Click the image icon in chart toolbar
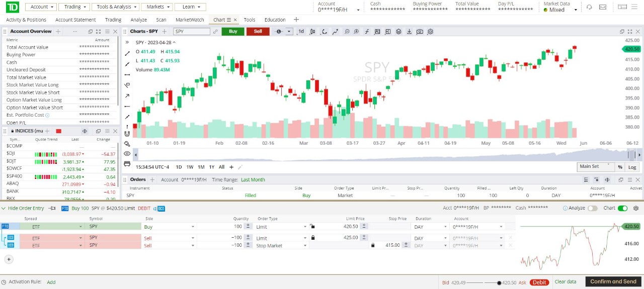 coord(377,31)
